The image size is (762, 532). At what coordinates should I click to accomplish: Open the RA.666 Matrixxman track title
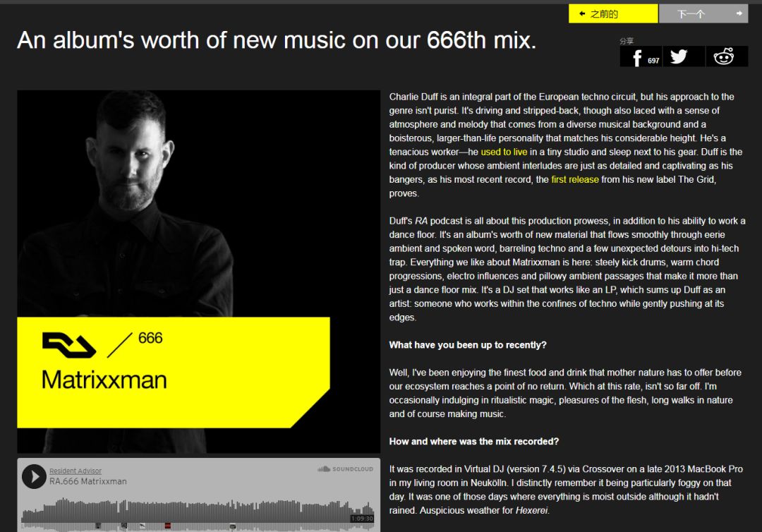click(88, 481)
